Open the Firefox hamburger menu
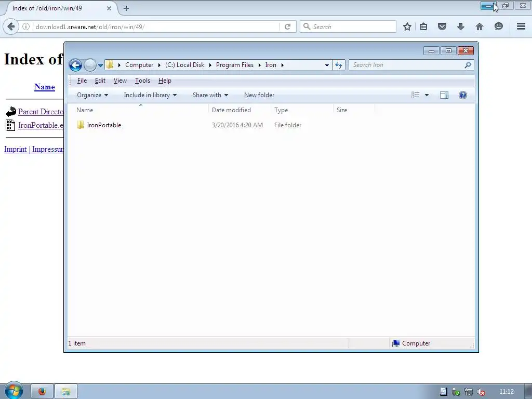 click(521, 26)
